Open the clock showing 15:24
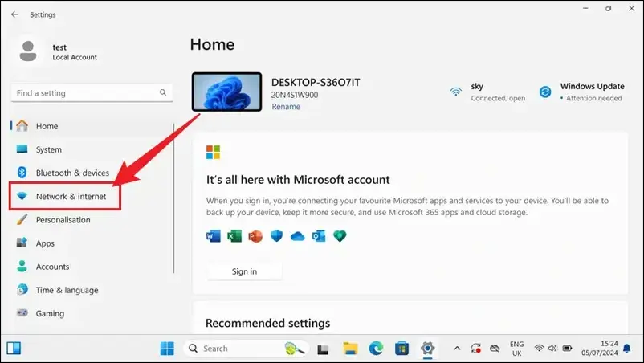This screenshot has width=644, height=363. 599,349
